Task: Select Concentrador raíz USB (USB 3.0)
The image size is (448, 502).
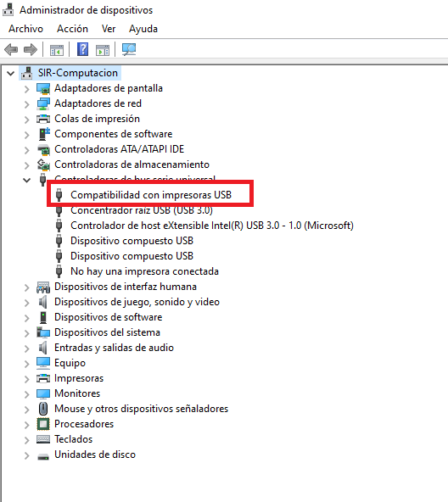Action: pos(142,210)
